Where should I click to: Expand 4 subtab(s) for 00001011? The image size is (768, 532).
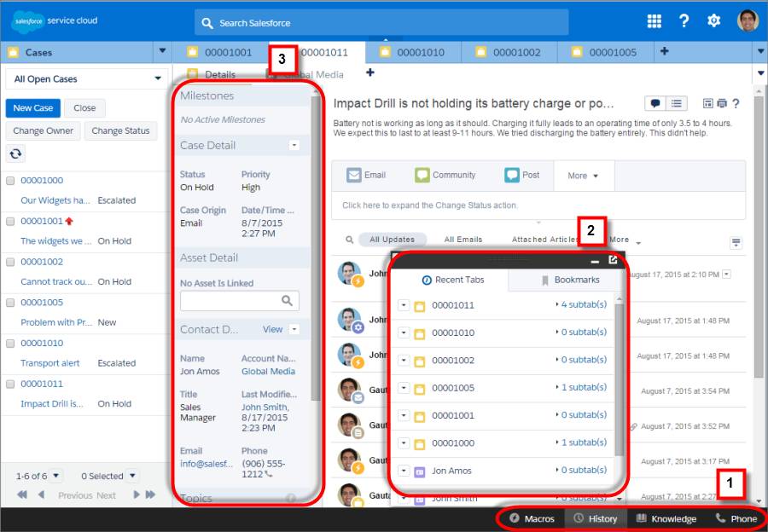click(x=582, y=304)
